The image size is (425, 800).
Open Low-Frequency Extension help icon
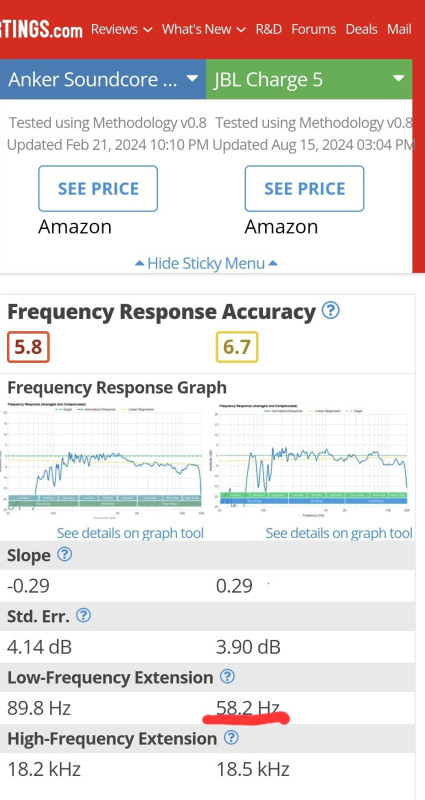(227, 677)
